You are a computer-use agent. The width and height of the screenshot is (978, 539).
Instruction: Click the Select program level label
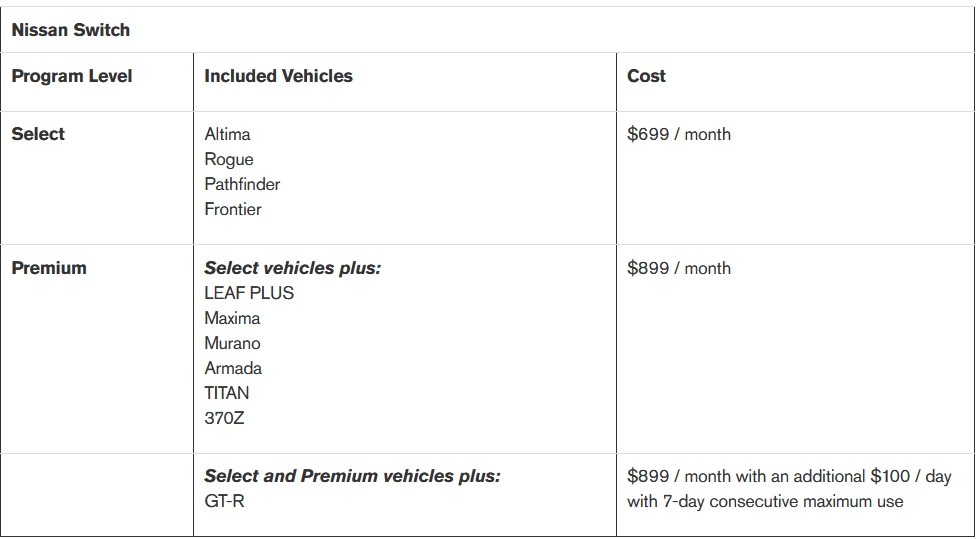(x=38, y=134)
